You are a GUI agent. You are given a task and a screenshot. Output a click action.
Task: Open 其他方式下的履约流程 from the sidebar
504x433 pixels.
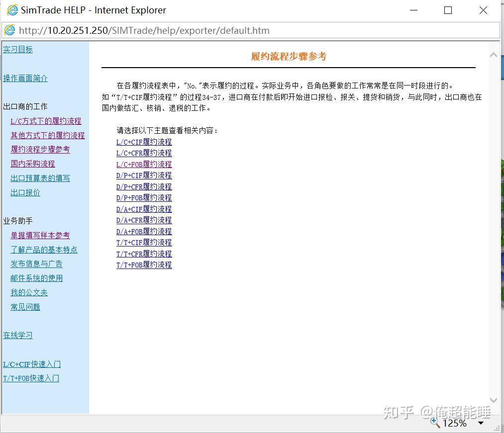(47, 135)
